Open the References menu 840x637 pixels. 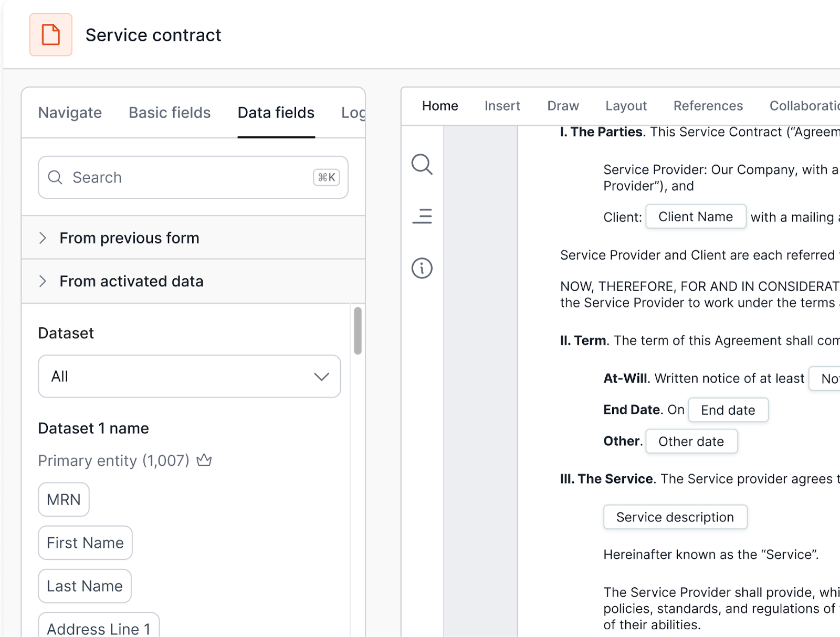pos(708,106)
